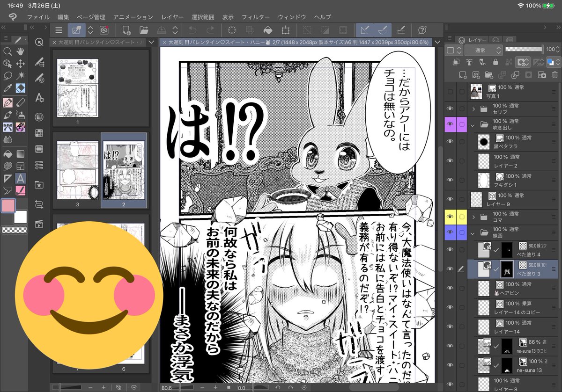Viewport: 562px width, 392px height.
Task: Hide the コマ folder eye icon
Action: click(450, 217)
